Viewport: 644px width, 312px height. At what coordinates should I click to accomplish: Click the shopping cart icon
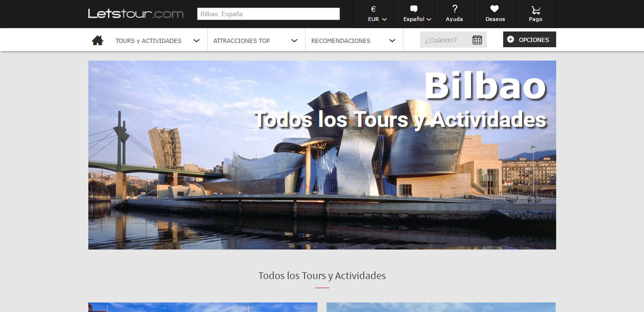pyautogui.click(x=536, y=9)
